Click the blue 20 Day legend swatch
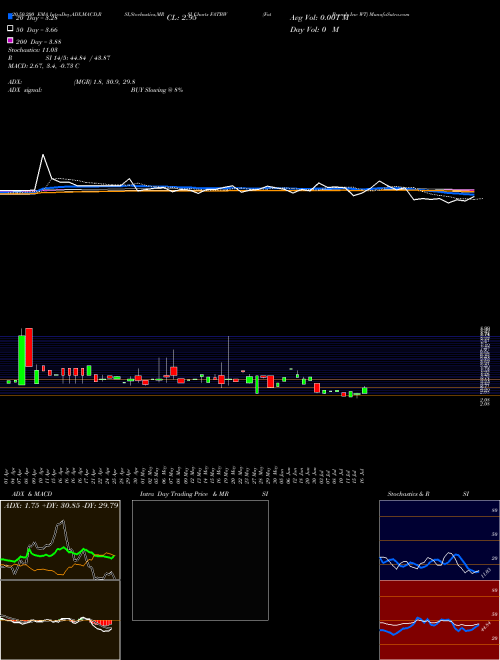 click(x=10, y=17)
